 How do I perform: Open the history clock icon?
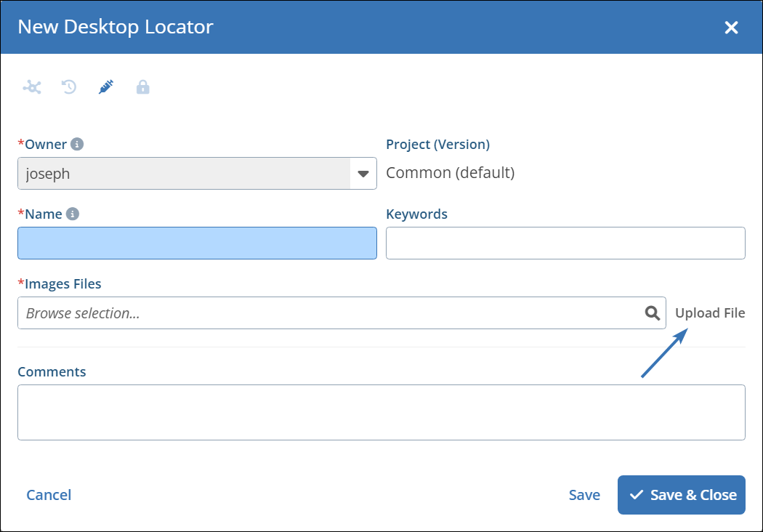(x=69, y=88)
